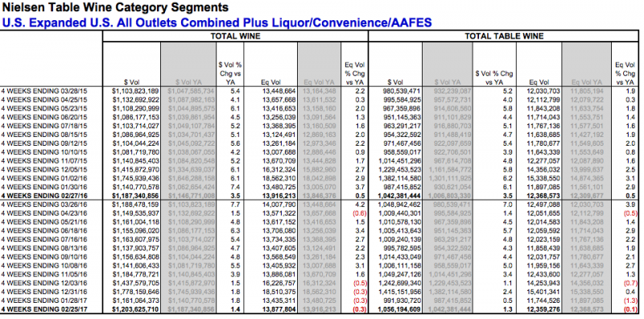This screenshot has width=644, height=319.
Task: Click the blue 'U.S. Expanded U.S. All Outlets Combined' subtitle
Action: point(217,22)
